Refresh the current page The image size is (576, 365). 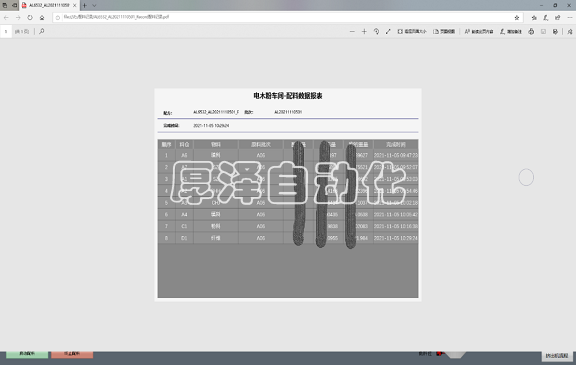tap(30, 17)
